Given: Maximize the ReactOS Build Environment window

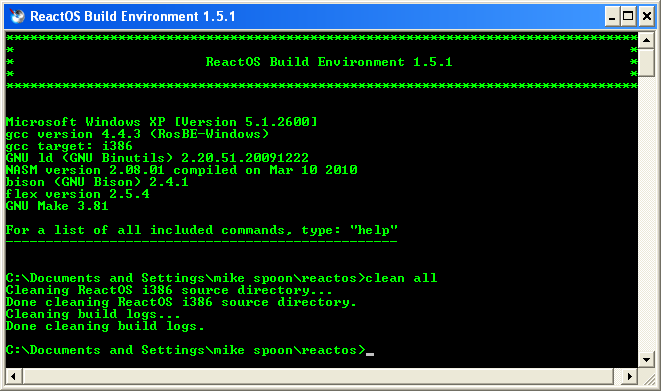Looking at the screenshot, I should 628,16.
